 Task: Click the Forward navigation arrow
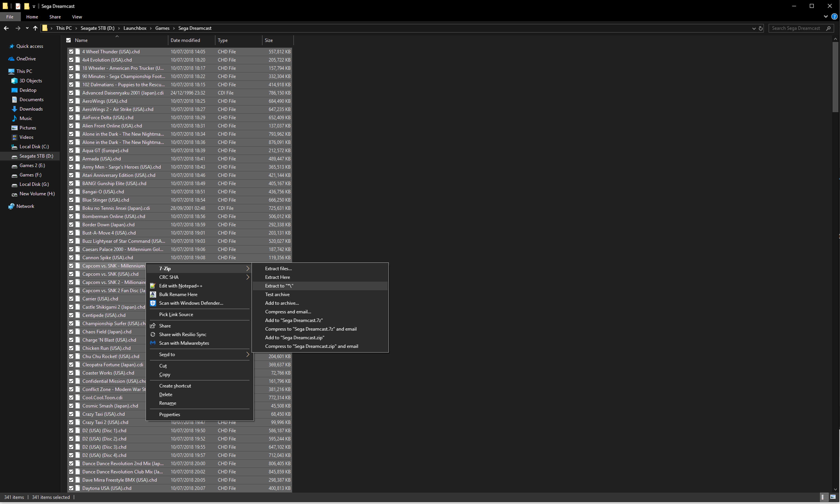pos(18,28)
